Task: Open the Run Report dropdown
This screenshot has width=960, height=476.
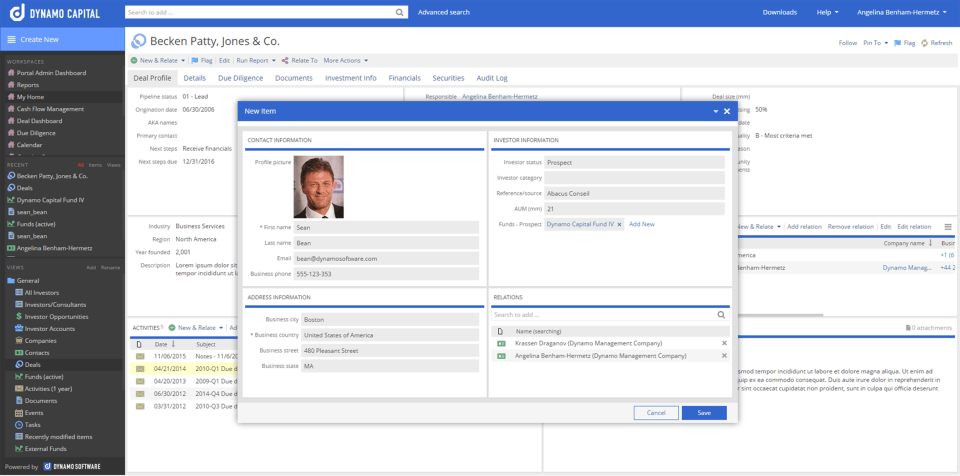Action: pyautogui.click(x=257, y=61)
